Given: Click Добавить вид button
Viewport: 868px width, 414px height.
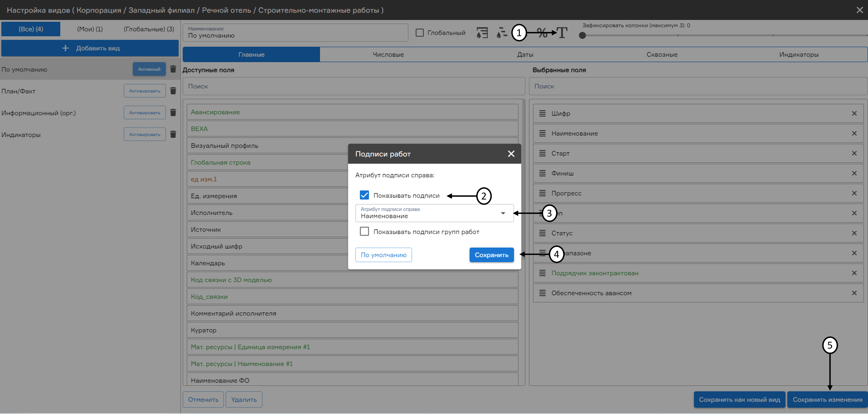Looking at the screenshot, I should 90,48.
